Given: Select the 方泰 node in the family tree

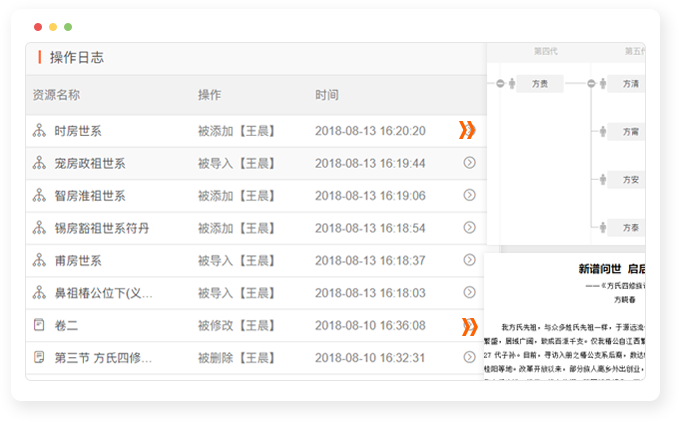Looking at the screenshot, I should click(631, 228).
